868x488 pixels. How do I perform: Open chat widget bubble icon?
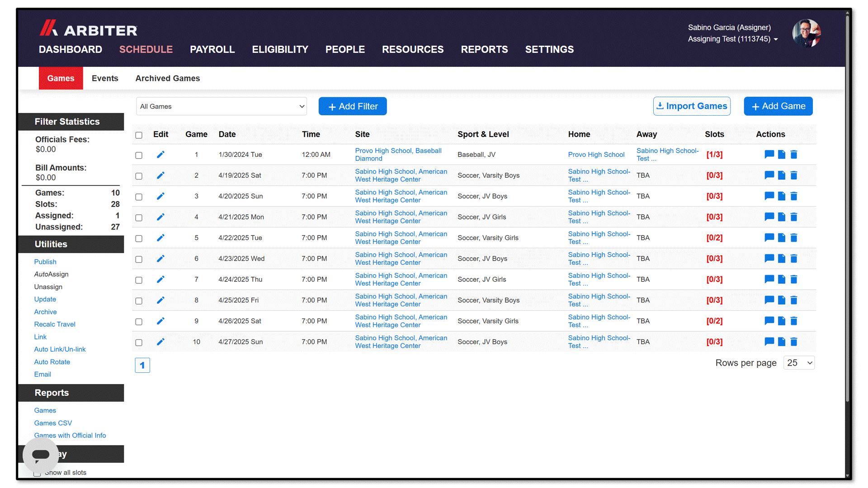[41, 455]
